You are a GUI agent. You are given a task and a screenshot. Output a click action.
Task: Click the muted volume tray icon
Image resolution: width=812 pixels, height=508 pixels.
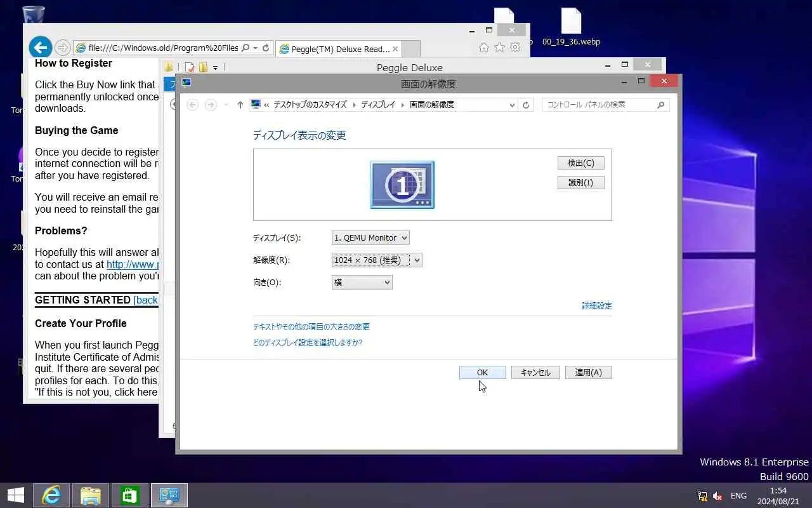718,496
